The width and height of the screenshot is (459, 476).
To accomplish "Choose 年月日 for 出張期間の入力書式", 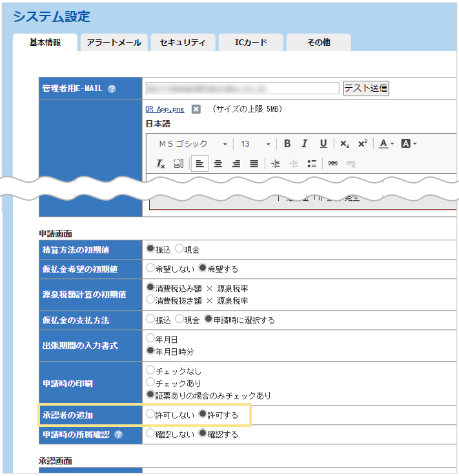I will (150, 338).
